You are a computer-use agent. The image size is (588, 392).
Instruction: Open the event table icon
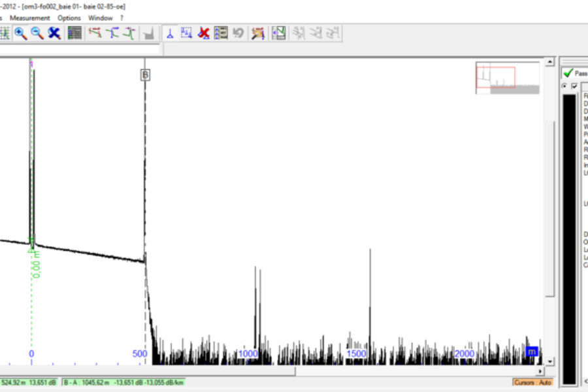click(x=74, y=33)
